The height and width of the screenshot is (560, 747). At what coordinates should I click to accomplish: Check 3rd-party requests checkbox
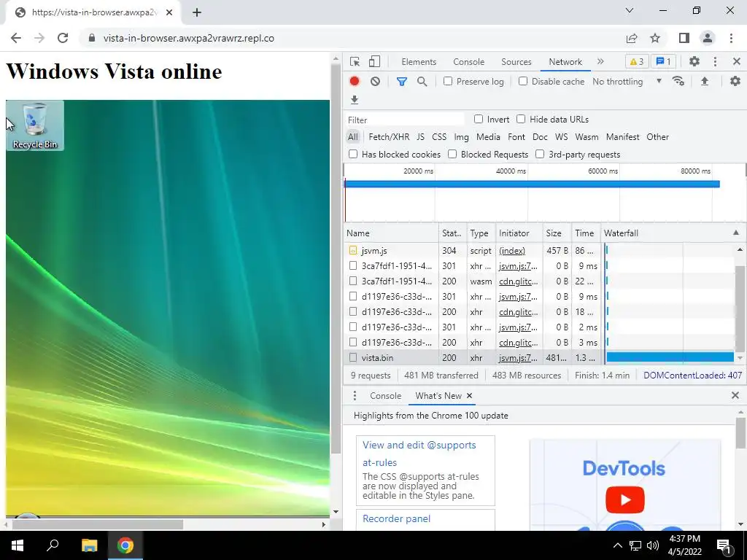pyautogui.click(x=540, y=154)
